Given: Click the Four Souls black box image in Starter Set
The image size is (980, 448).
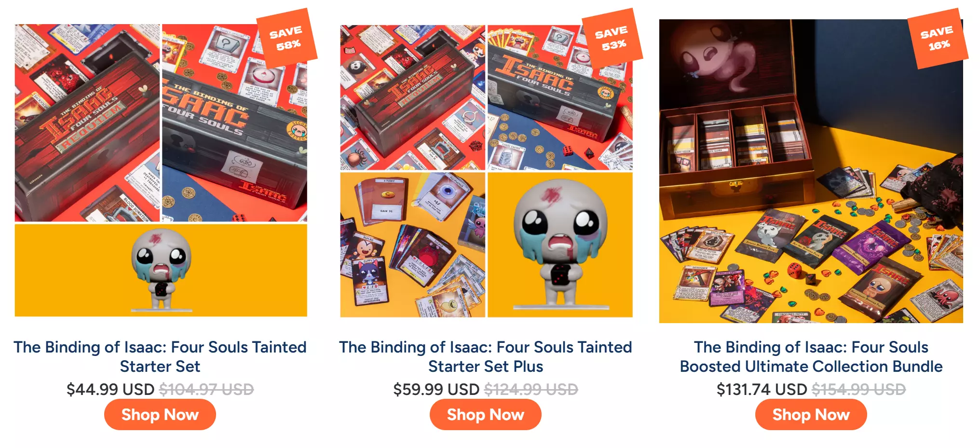Looking at the screenshot, I should pyautogui.click(x=234, y=123).
